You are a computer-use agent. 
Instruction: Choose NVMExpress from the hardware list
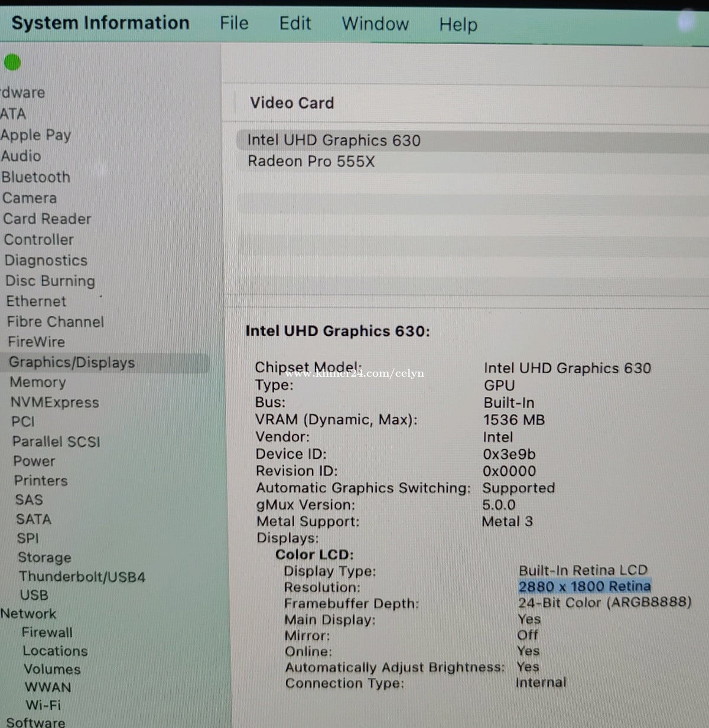54,402
